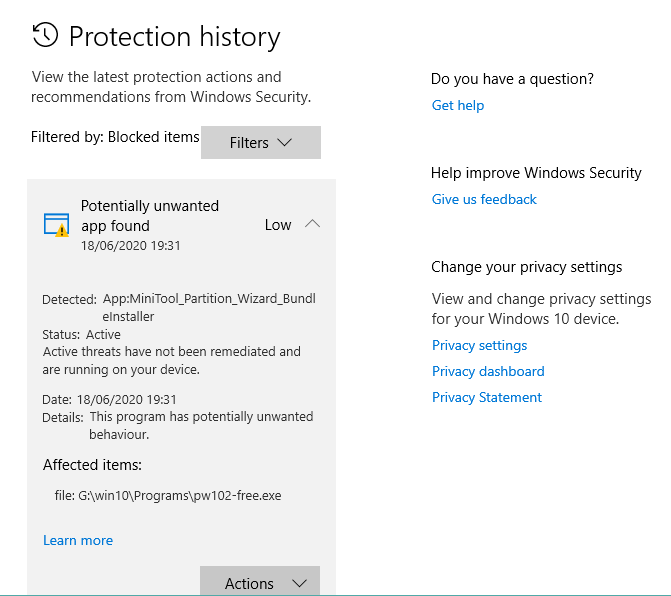Open Give us feedback link
The height and width of the screenshot is (596, 671).
click(484, 199)
